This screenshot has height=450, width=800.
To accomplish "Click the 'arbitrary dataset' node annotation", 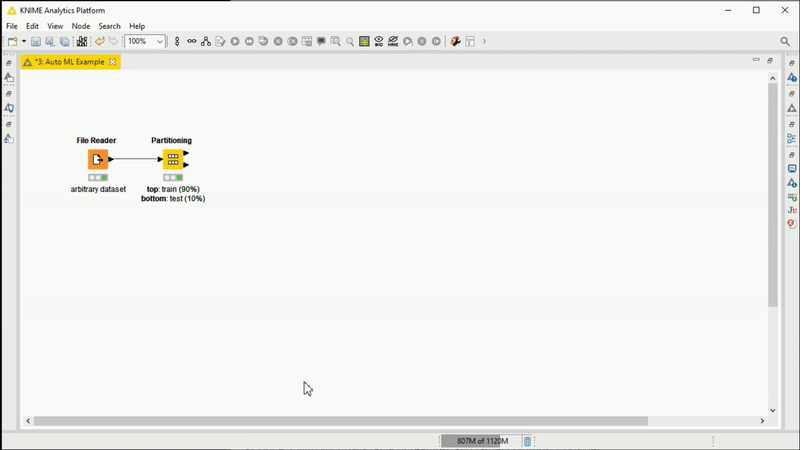I will point(98,189).
